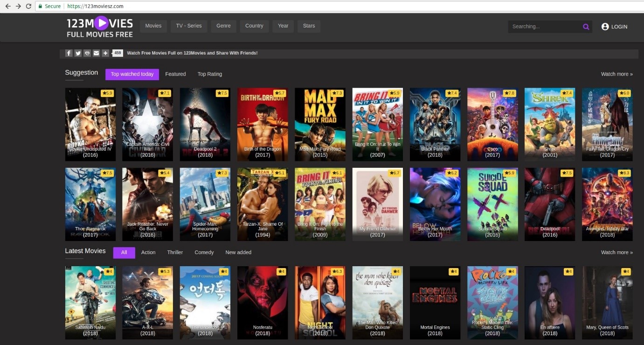644x345 pixels.
Task: Click the browser Forward arrow
Action: point(18,6)
